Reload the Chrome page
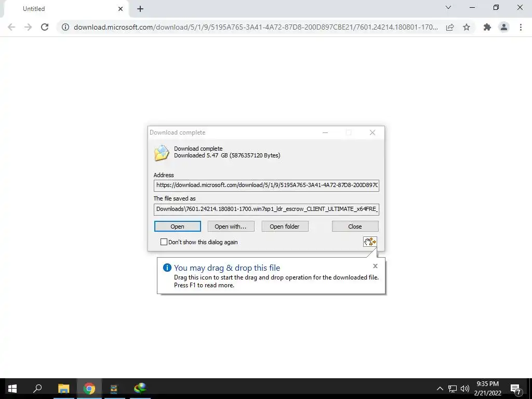Viewport: 532px width, 399px height. point(45,27)
